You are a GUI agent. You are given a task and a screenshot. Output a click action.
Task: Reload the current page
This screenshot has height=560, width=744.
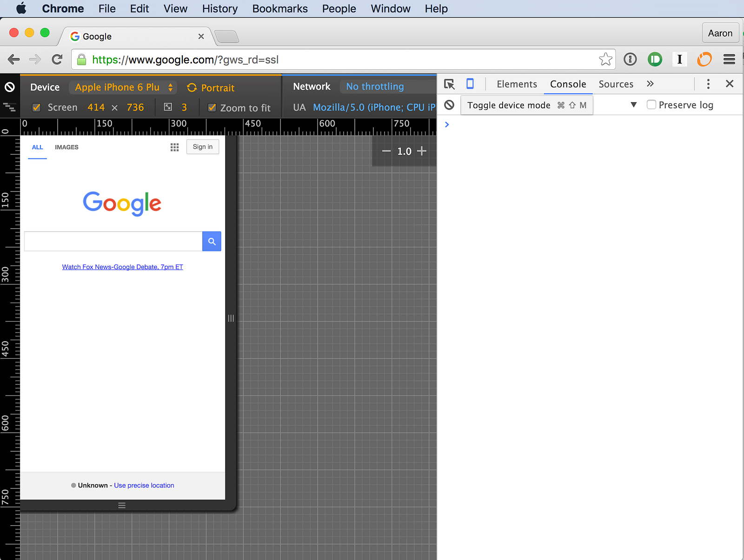coord(57,59)
